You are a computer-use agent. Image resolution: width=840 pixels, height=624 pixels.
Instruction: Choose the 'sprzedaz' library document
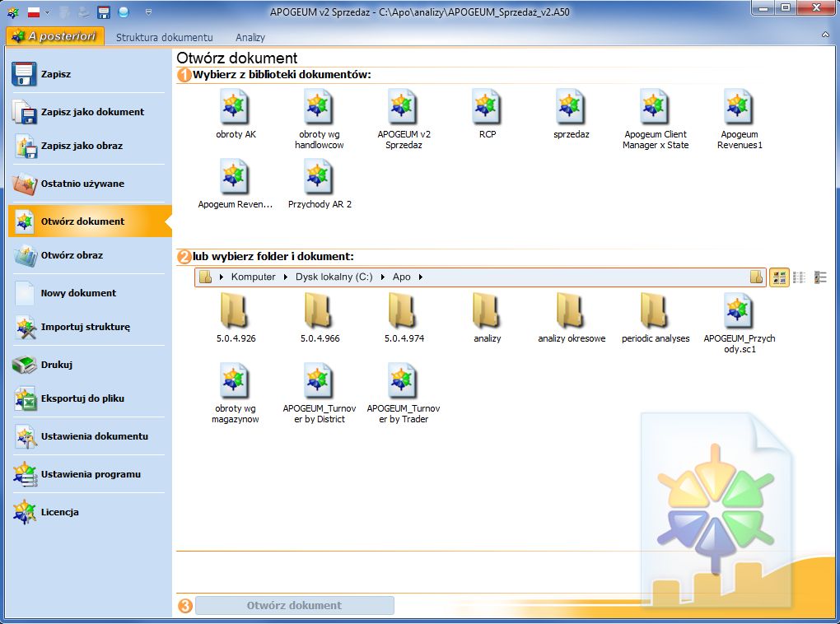coord(571,114)
